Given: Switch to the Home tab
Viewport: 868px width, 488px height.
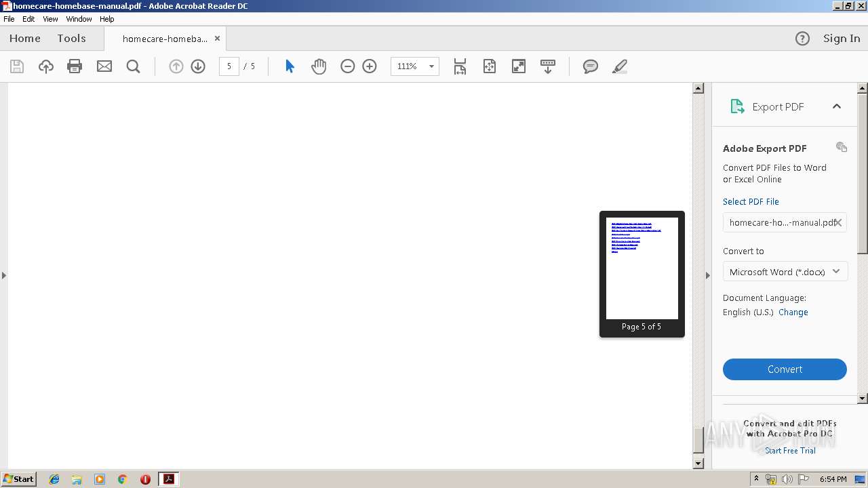Looking at the screenshot, I should pos(25,39).
